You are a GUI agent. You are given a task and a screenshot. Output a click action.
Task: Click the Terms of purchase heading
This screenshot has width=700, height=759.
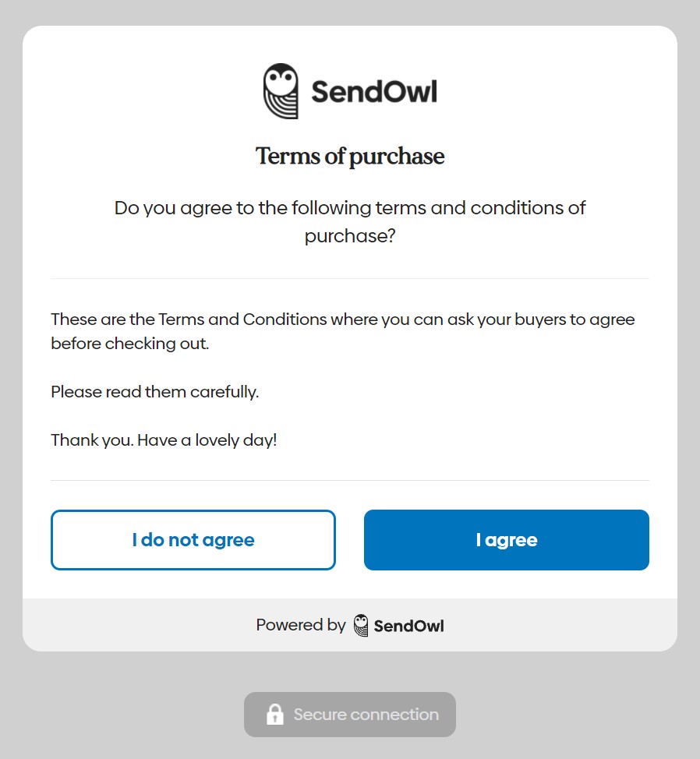pos(350,156)
